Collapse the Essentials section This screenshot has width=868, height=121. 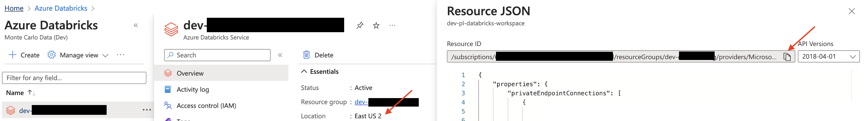(x=304, y=72)
